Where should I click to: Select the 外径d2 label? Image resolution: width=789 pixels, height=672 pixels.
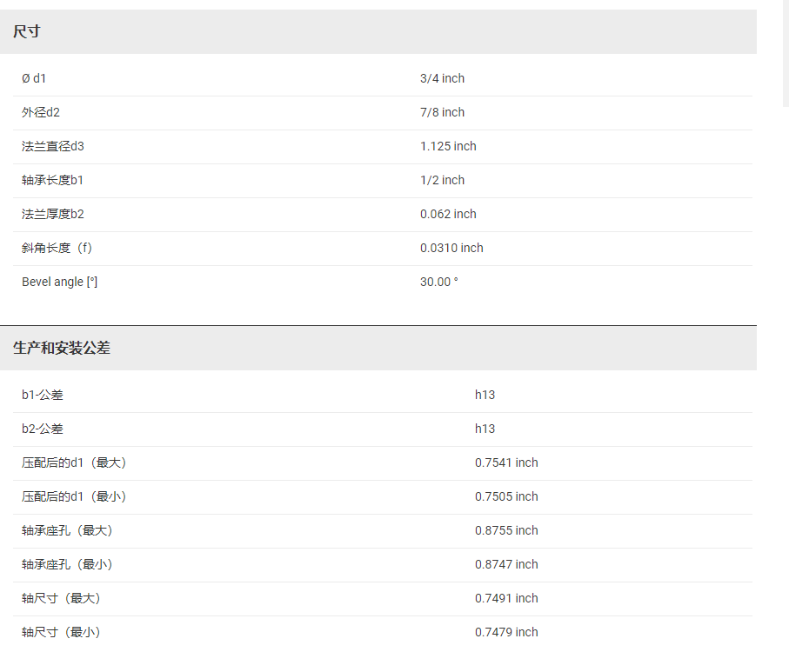[41, 113]
